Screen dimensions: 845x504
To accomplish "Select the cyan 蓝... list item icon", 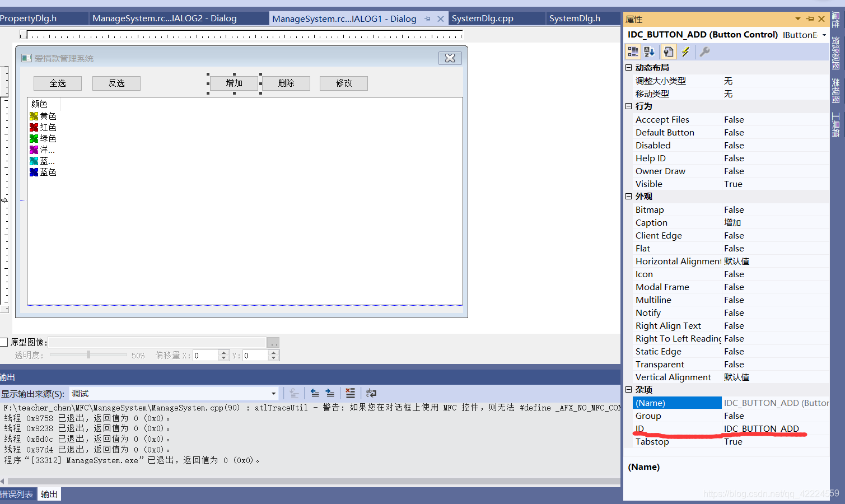I will [x=34, y=161].
